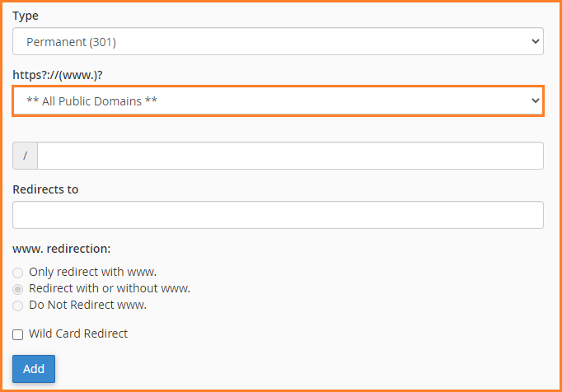Image resolution: width=562 pixels, height=392 pixels.
Task: Click the Do Not Redirect www. label text
Action: coord(88,305)
